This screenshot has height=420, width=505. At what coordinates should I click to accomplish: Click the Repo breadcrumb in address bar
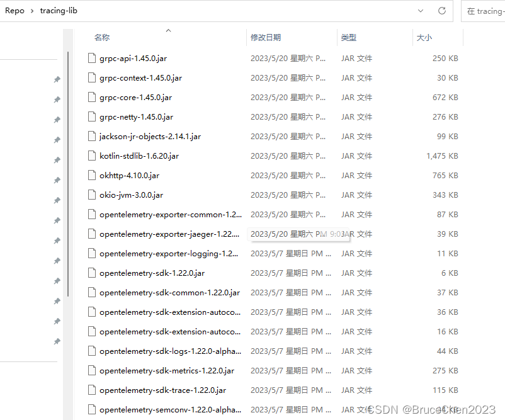coord(14,10)
